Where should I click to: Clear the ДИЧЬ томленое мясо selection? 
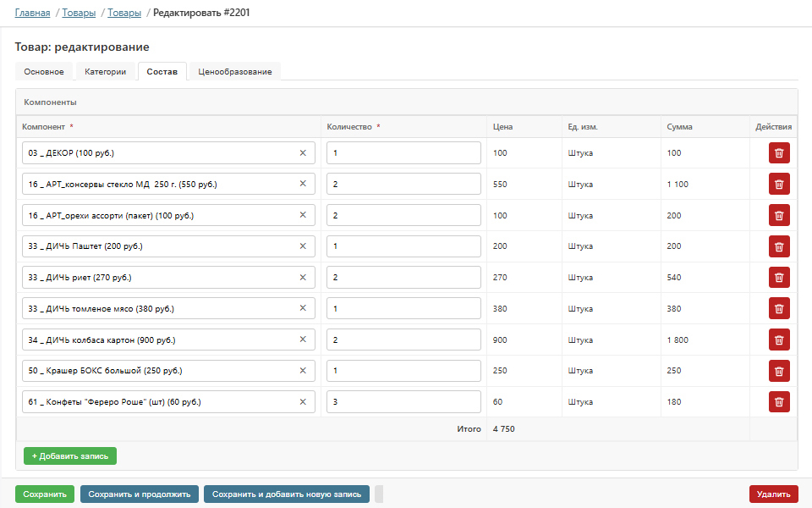(x=303, y=308)
